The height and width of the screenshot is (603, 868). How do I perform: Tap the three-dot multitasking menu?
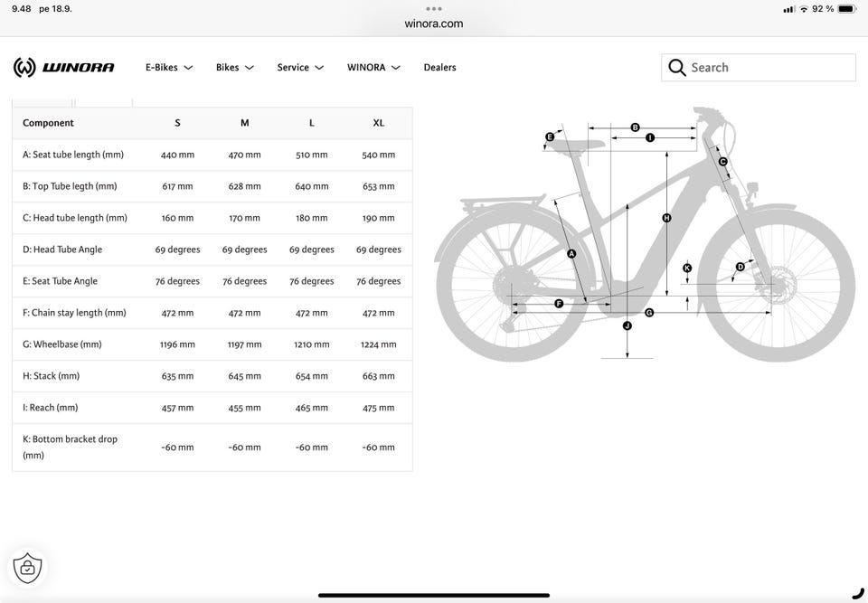click(x=434, y=9)
